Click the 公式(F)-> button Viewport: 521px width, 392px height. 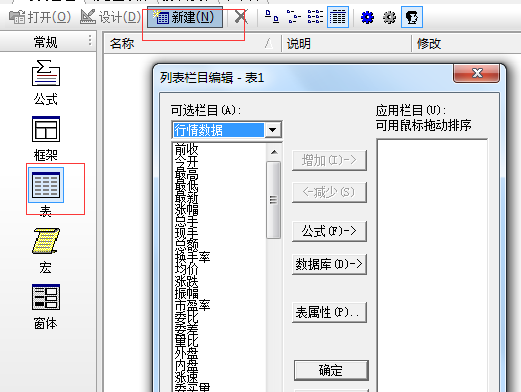pos(329,231)
